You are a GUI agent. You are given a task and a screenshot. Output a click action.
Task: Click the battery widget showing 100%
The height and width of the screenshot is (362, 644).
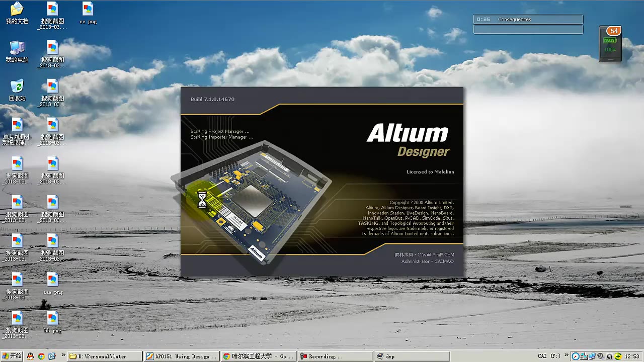(609, 44)
